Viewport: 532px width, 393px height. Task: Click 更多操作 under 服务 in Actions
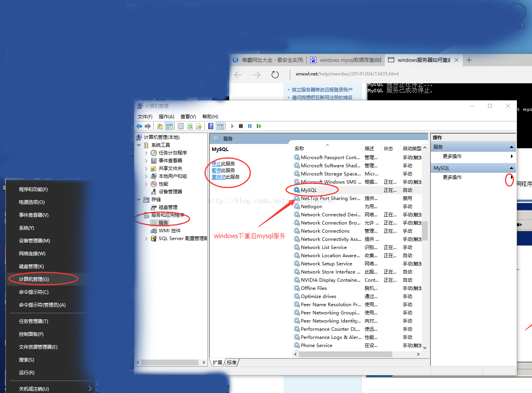click(452, 156)
